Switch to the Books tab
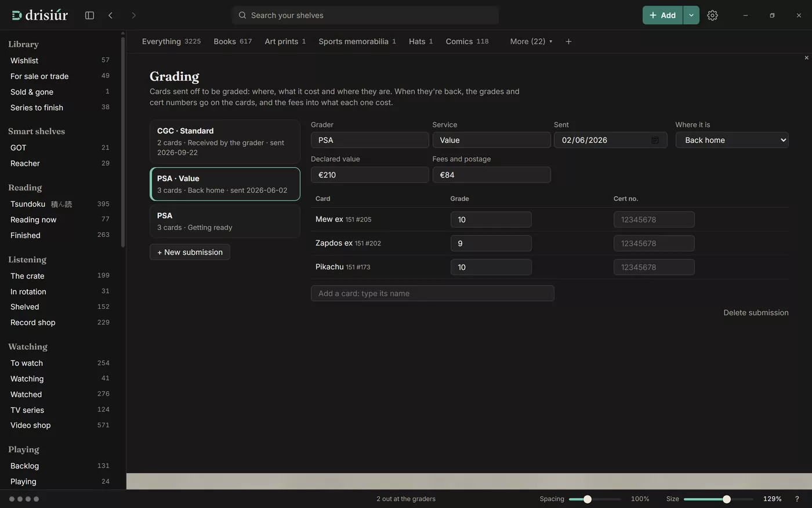 [x=233, y=41]
